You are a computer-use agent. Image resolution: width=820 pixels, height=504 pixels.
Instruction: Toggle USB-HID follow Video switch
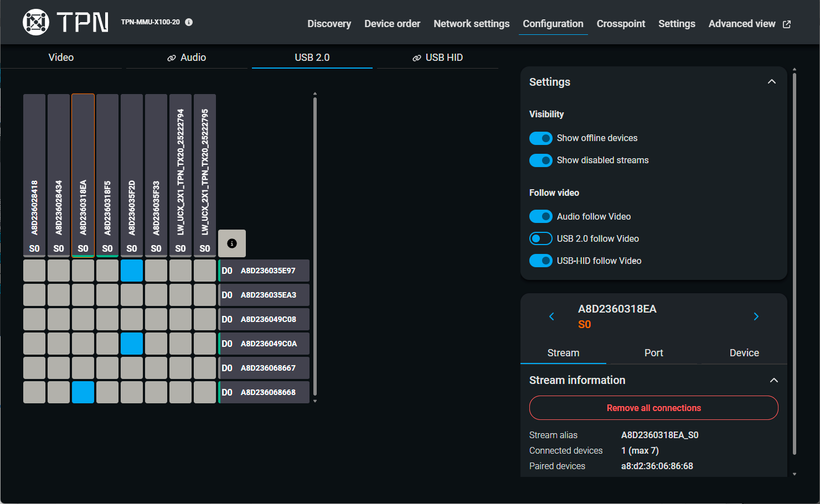point(541,261)
